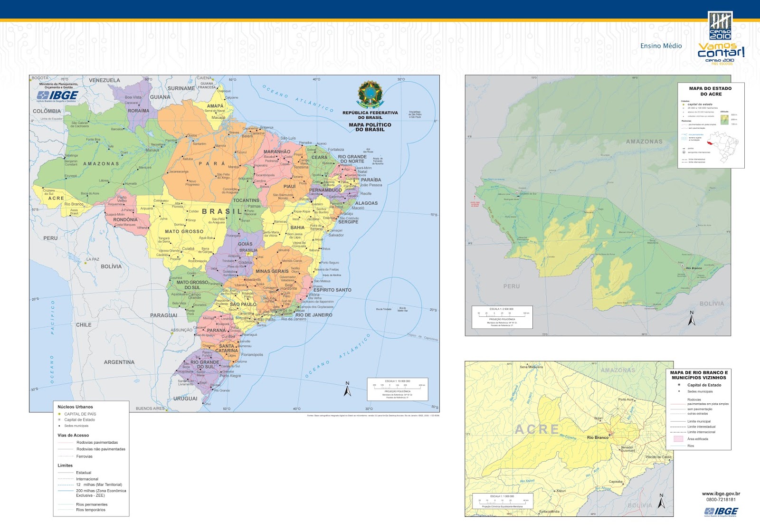Select the MAPA DE RIO BRANCO E MUNICÍPIOS VIZINHOS title
The height and width of the screenshot is (532, 760).
pos(699,375)
